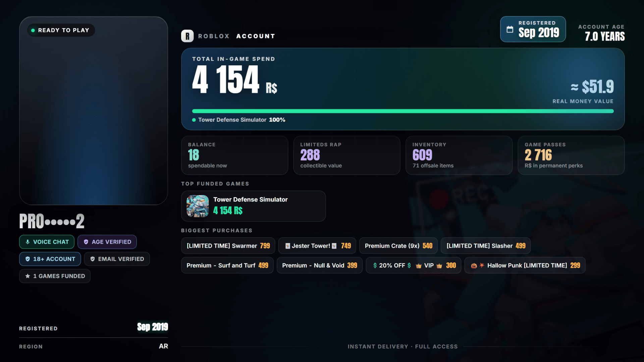Screen dimensions: 644x362
Task: Click the avatar preview panel
Action: click(x=94, y=111)
